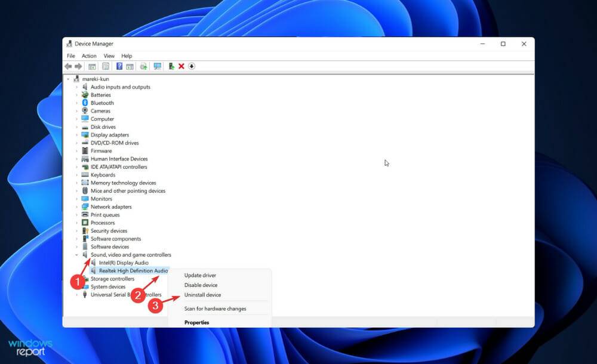This screenshot has height=364, width=597.
Task: Open the View menu
Action: (109, 55)
